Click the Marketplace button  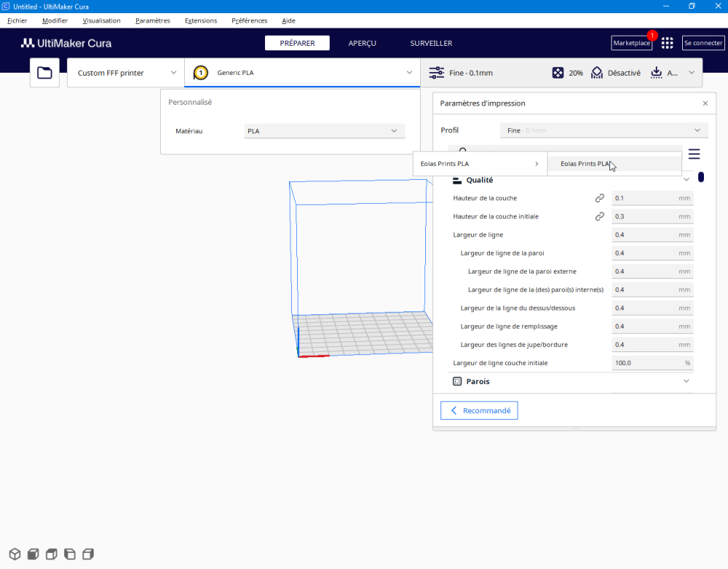(x=631, y=43)
